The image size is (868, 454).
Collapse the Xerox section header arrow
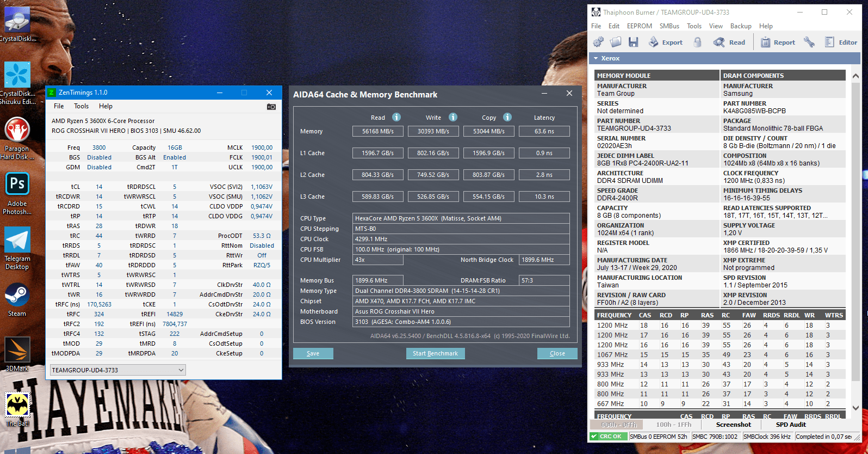596,58
